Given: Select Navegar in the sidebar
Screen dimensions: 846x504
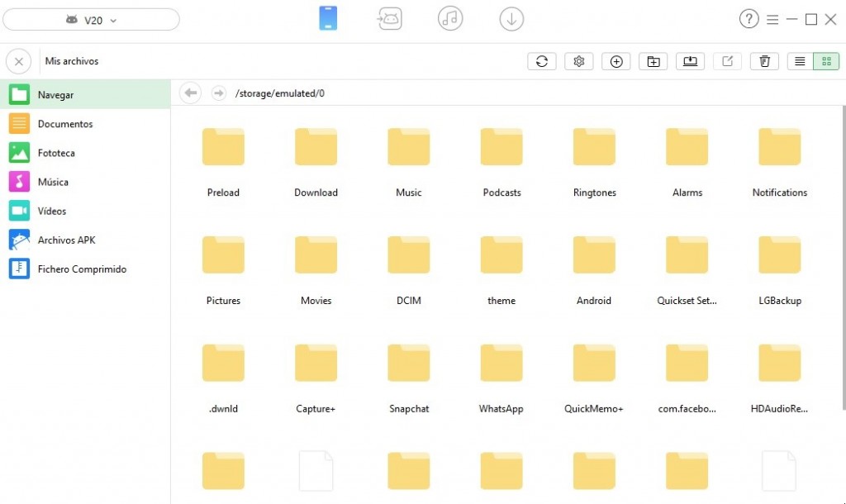Looking at the screenshot, I should (x=85, y=94).
